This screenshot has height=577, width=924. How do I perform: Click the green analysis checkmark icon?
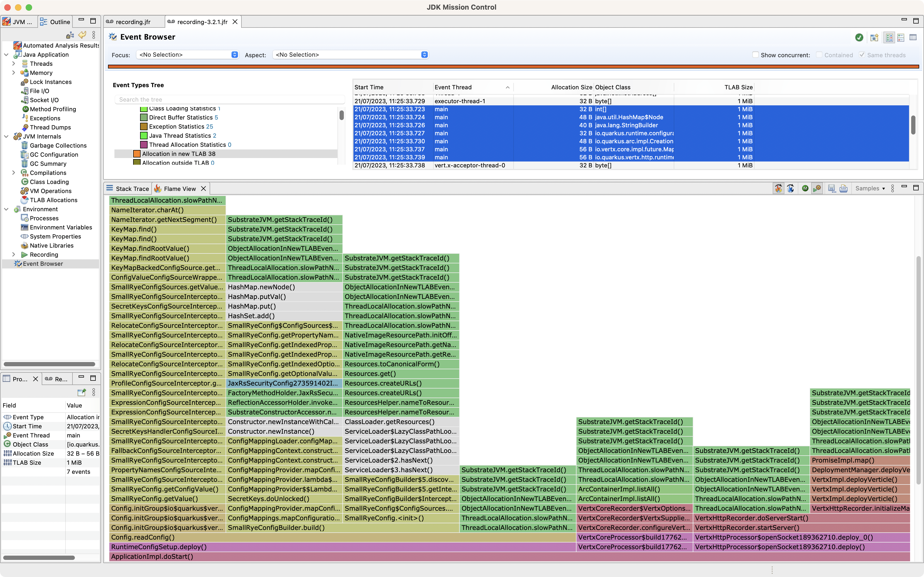pyautogui.click(x=859, y=37)
